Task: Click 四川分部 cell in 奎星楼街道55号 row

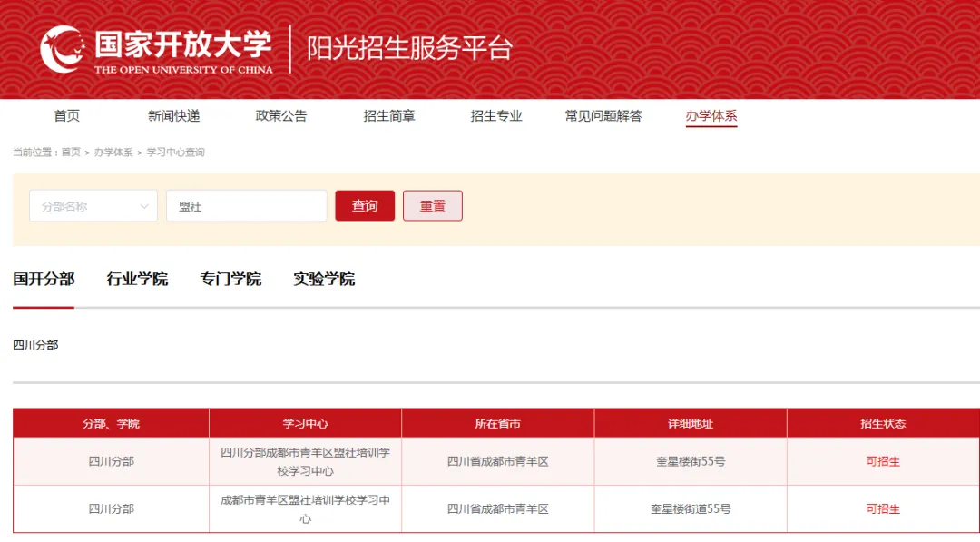Action: (x=112, y=509)
